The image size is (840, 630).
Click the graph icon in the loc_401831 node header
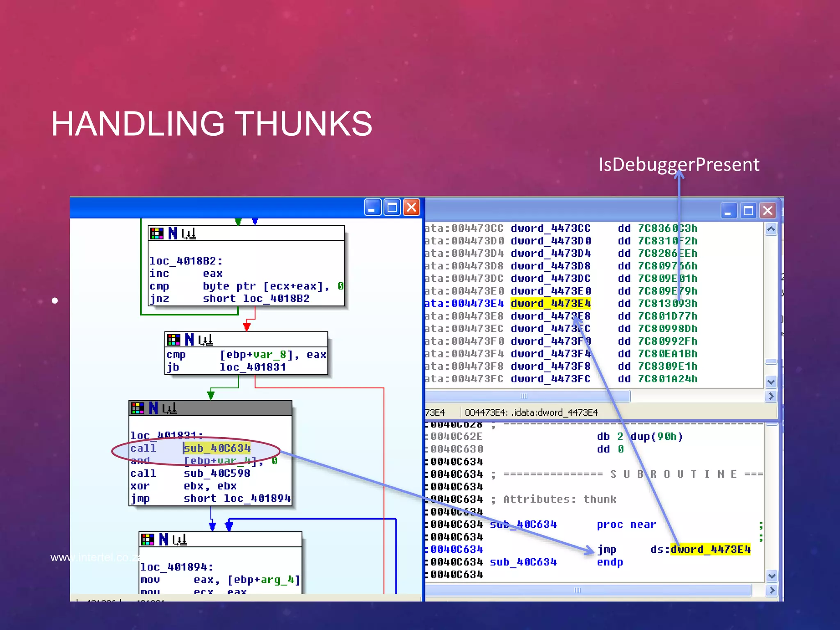pyautogui.click(x=169, y=408)
